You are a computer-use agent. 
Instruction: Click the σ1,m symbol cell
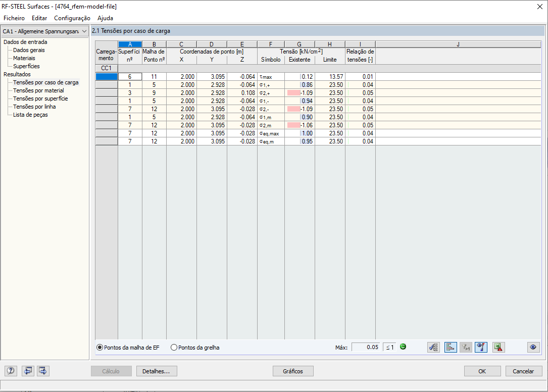(271, 117)
